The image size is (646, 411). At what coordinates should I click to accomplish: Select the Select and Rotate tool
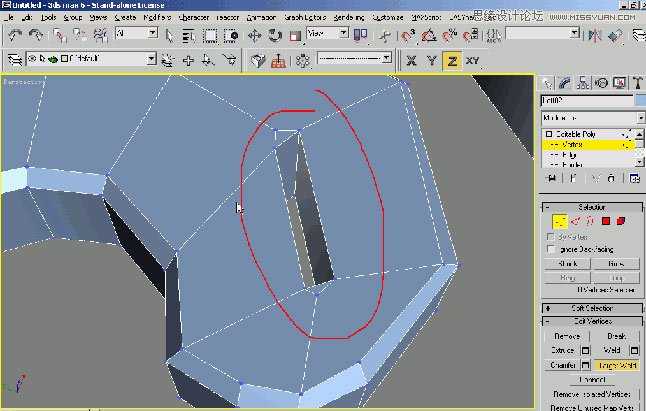pyautogui.click(x=274, y=36)
